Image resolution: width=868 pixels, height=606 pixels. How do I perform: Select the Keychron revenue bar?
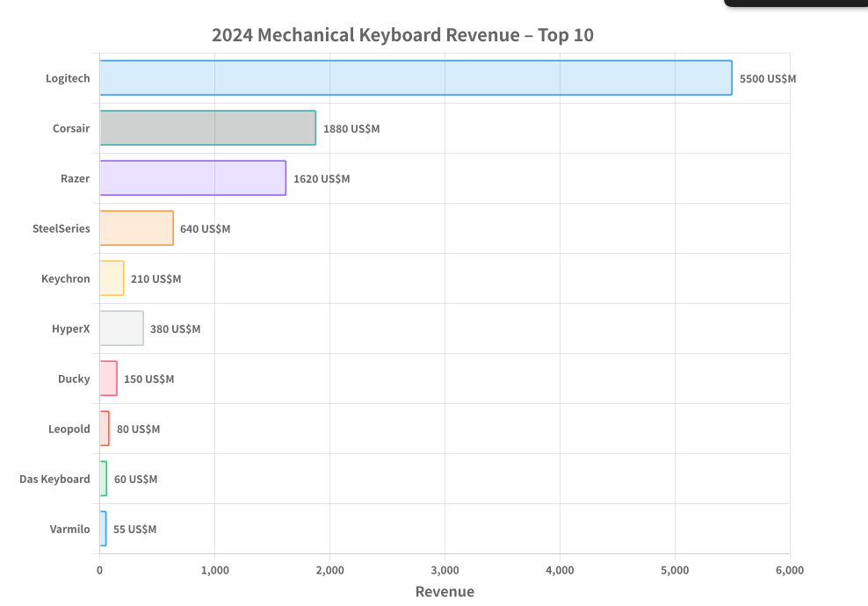[x=112, y=278]
